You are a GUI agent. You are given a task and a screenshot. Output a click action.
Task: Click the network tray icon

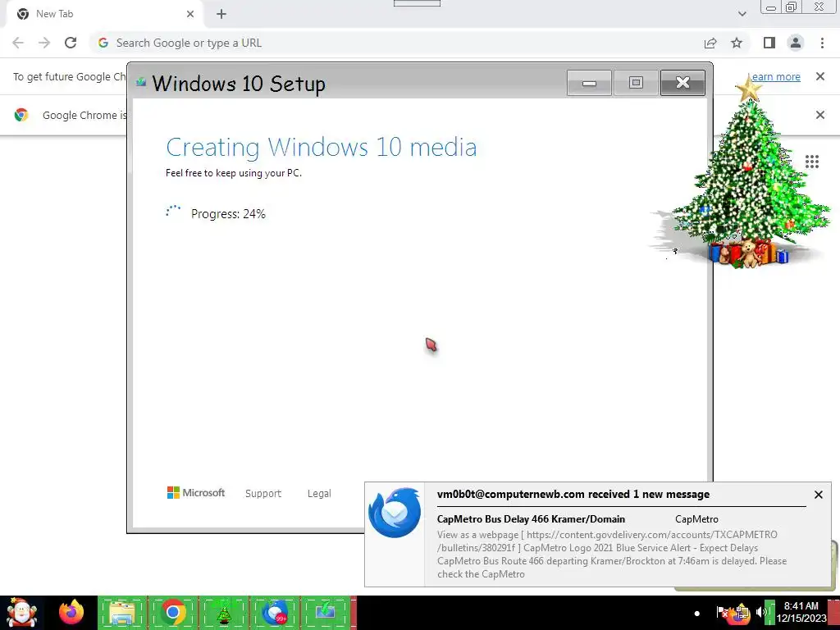coord(742,614)
